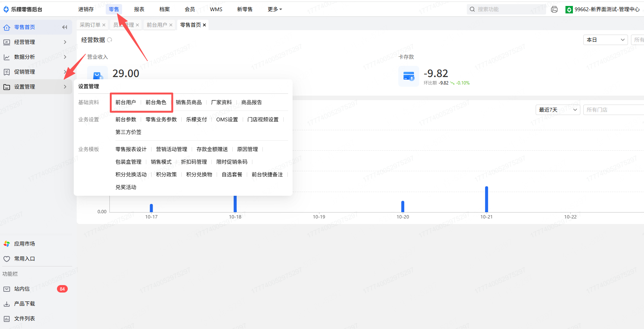The width and height of the screenshot is (644, 329).
Task: Open the 最近7天 period dropdown
Action: click(558, 110)
